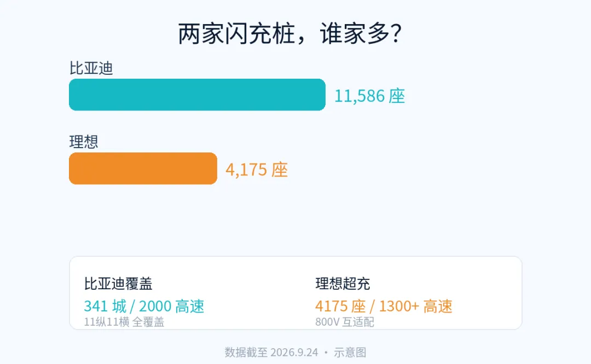Click the 示意图 footer text
591x364 pixels.
350,353
